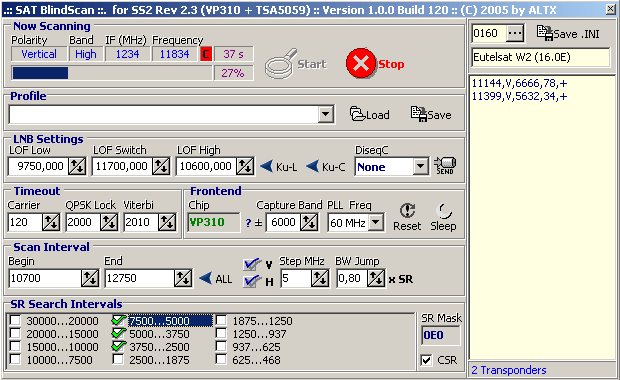Expand the DiseqC None dropdown
The image size is (620, 380).
tap(421, 166)
